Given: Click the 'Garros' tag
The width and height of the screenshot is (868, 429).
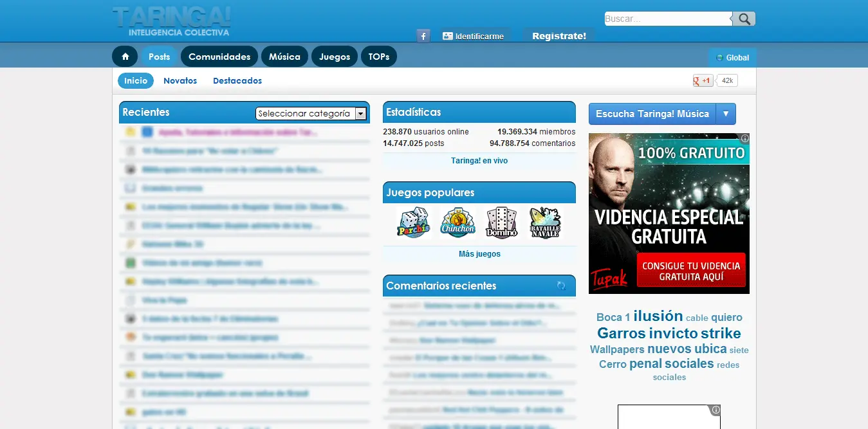Looking at the screenshot, I should [x=622, y=333].
